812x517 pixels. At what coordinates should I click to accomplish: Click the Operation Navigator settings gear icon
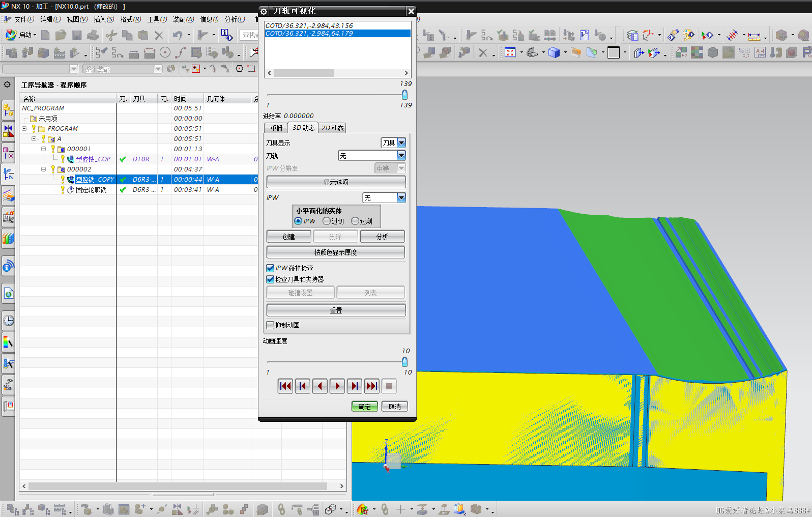(7, 84)
